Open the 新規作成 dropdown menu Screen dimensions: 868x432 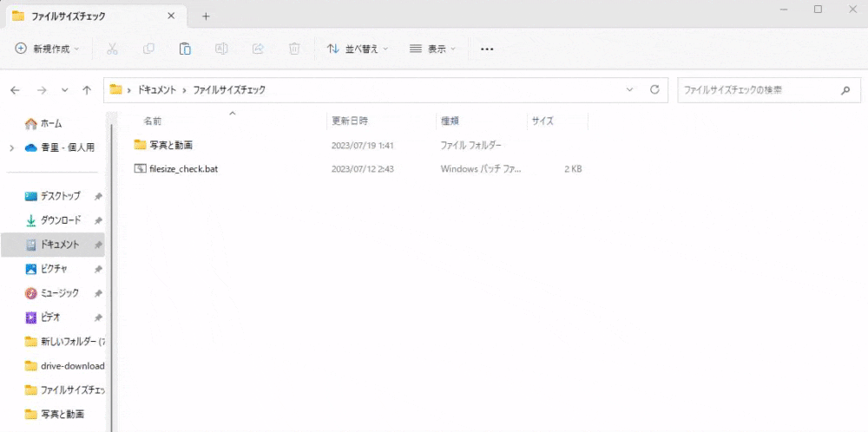(48, 49)
